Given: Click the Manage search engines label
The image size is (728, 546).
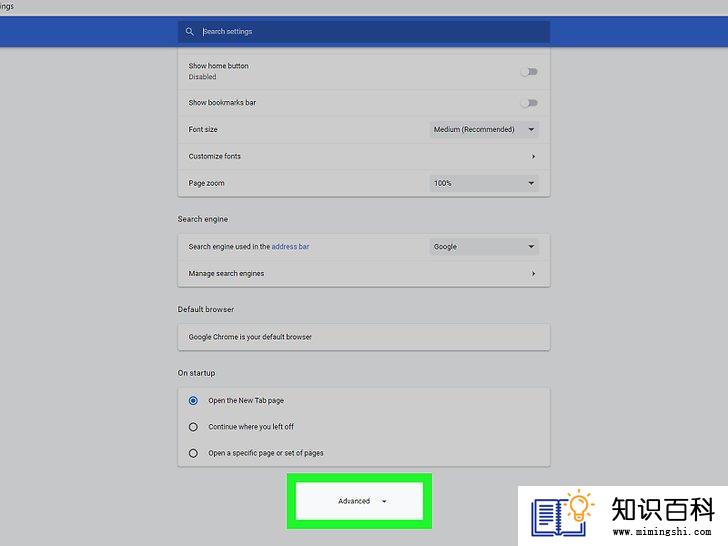Looking at the screenshot, I should [x=226, y=273].
